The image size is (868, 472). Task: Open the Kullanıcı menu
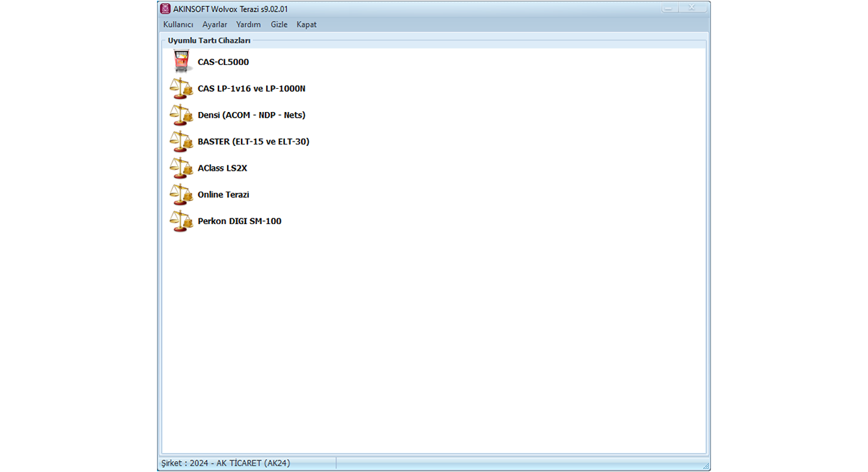pos(178,25)
